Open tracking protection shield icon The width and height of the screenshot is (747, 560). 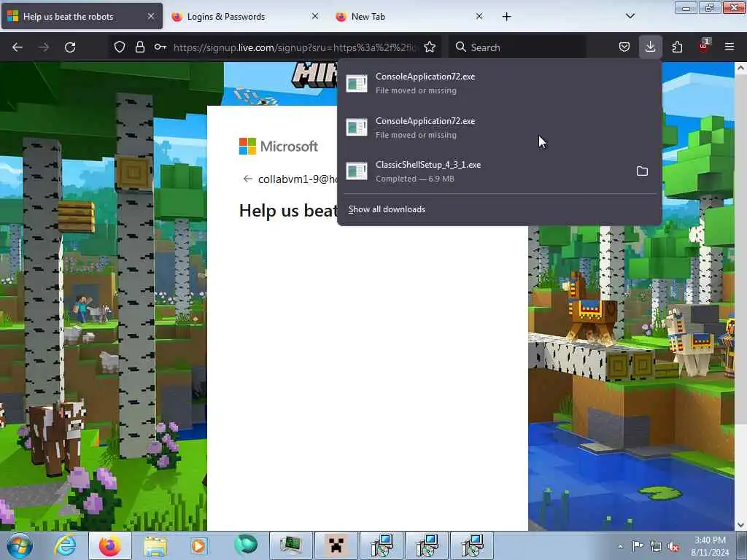[120, 47]
